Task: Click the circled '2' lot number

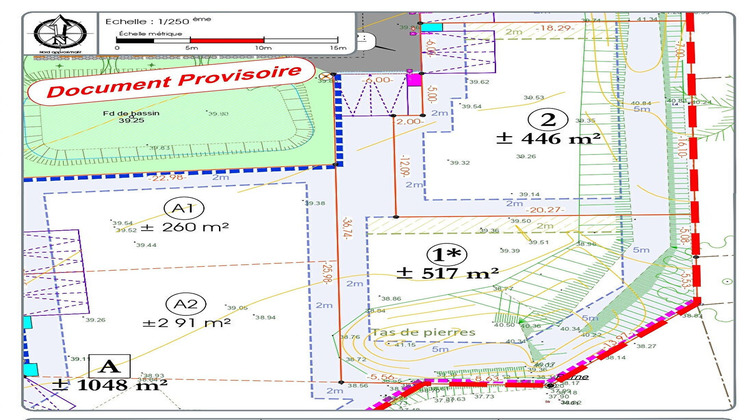Action: 548,120
